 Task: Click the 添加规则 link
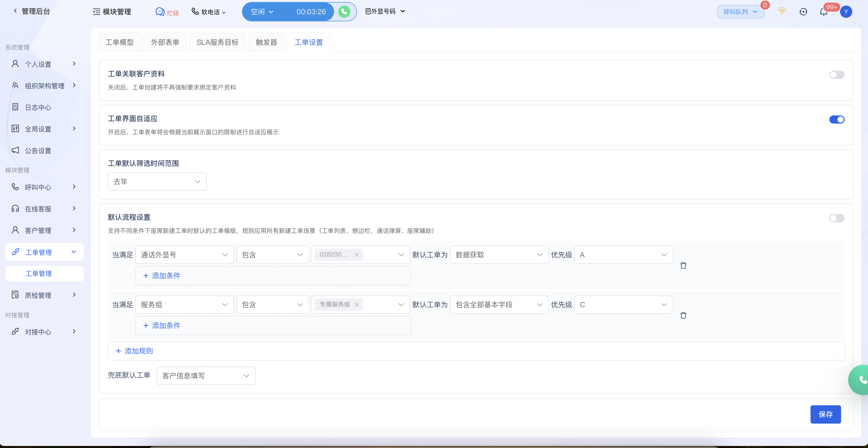point(134,351)
